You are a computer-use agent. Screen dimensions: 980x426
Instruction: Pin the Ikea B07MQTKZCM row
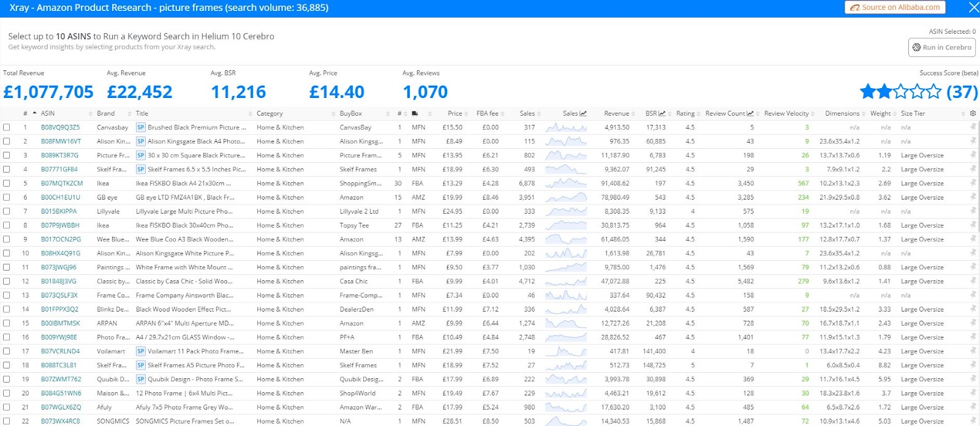pos(973,183)
